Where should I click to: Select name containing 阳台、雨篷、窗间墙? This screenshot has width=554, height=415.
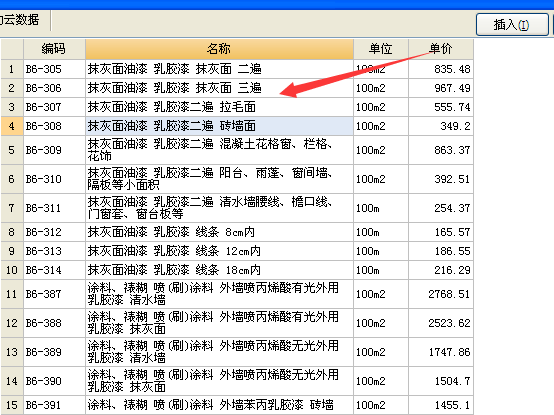219,179
